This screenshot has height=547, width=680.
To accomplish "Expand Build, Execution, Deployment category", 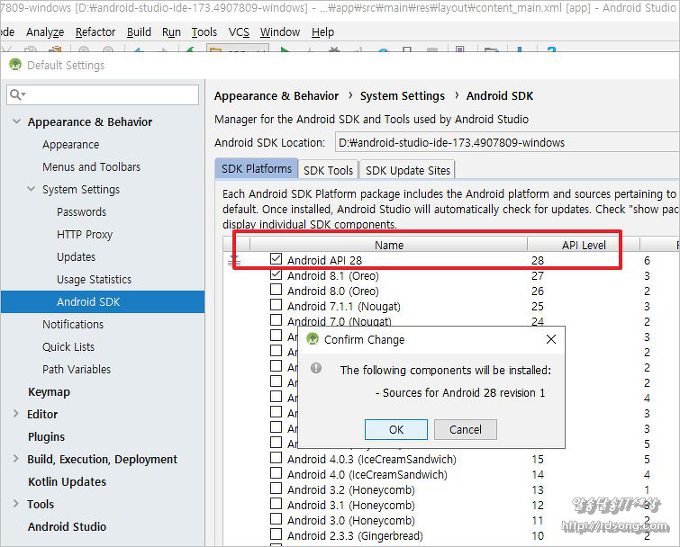I will pos(16,459).
